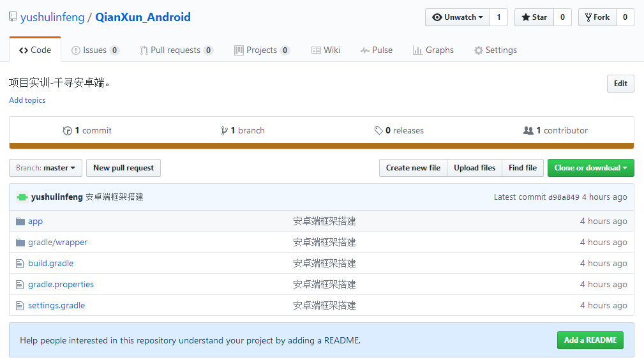Open the Graphs tab
The height and width of the screenshot is (360, 644).
coord(433,50)
